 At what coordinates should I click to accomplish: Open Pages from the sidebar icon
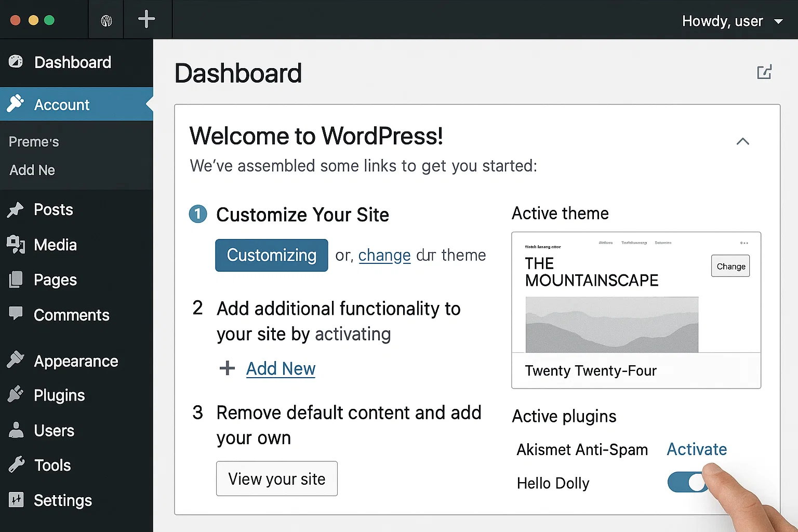coord(16,280)
